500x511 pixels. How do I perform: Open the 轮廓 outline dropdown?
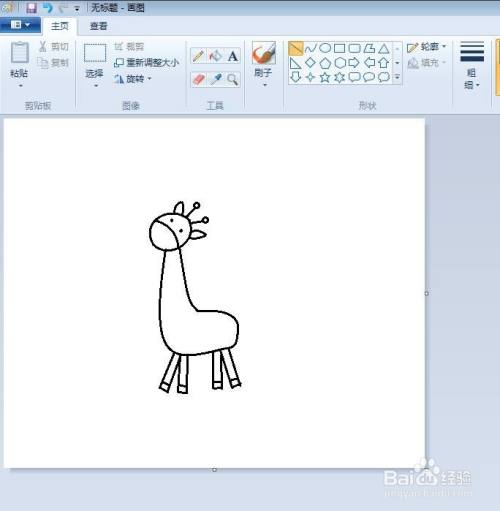pyautogui.click(x=426, y=47)
